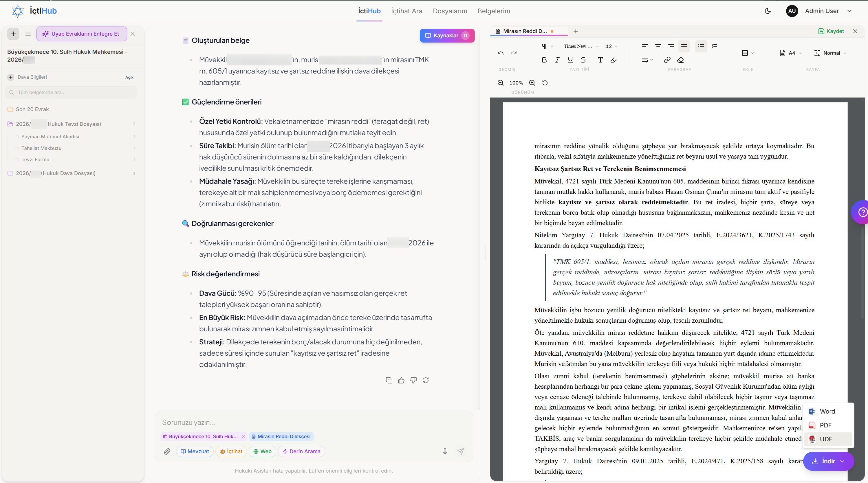Click the İndir download button
This screenshot has width=868, height=483.
tap(829, 461)
